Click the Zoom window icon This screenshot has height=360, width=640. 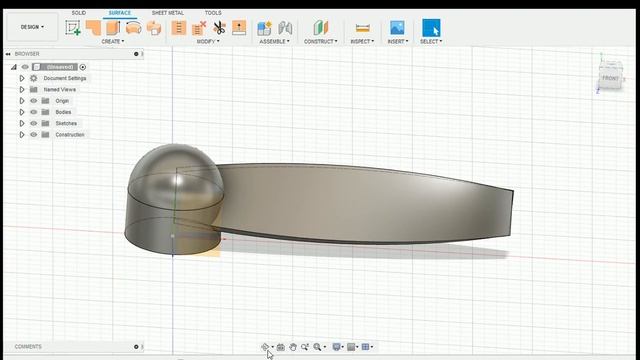pyautogui.click(x=304, y=347)
